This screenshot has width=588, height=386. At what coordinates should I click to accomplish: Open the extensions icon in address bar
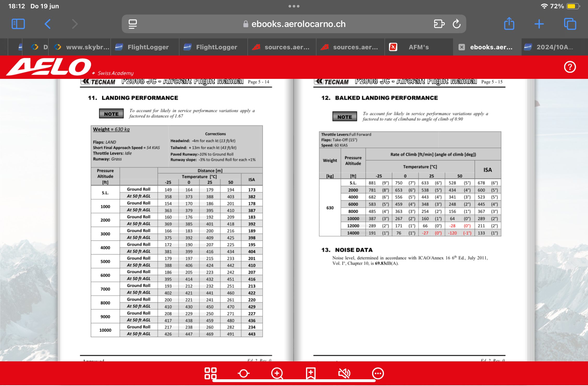[x=439, y=24]
